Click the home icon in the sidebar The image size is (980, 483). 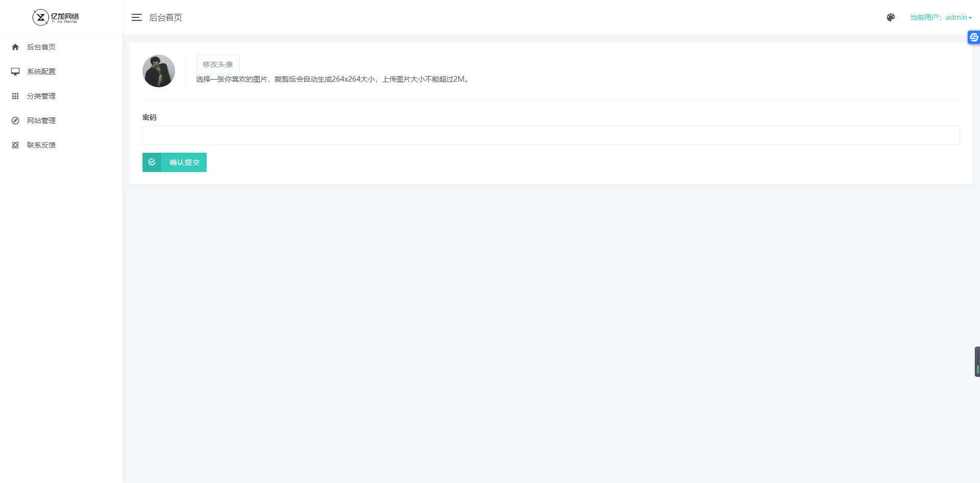(x=15, y=47)
